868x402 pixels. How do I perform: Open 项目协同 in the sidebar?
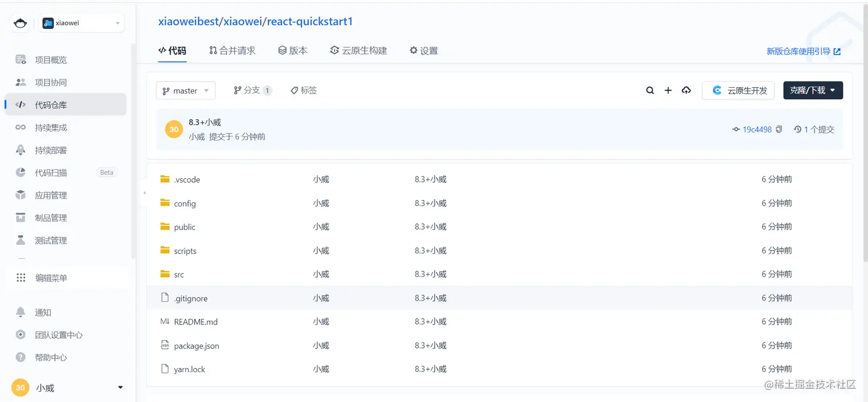pos(65,83)
